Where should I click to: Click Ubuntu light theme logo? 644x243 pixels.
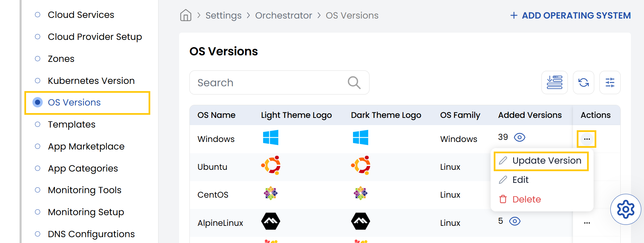pyautogui.click(x=271, y=165)
